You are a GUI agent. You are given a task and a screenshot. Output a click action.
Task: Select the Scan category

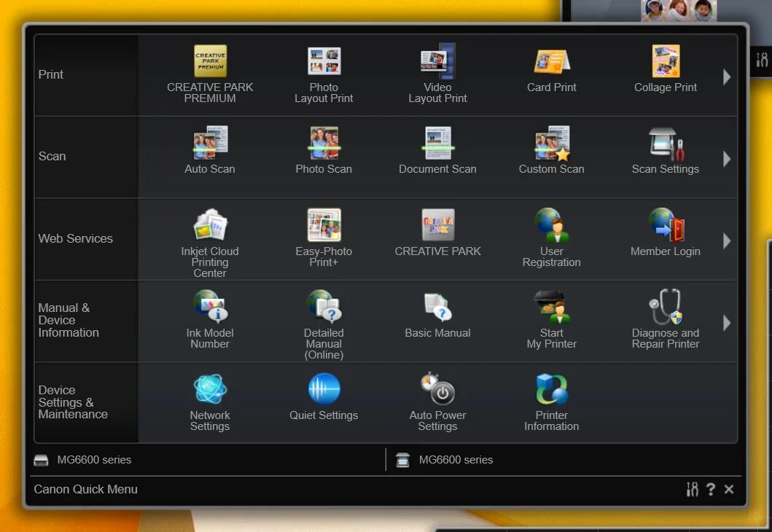coord(86,157)
